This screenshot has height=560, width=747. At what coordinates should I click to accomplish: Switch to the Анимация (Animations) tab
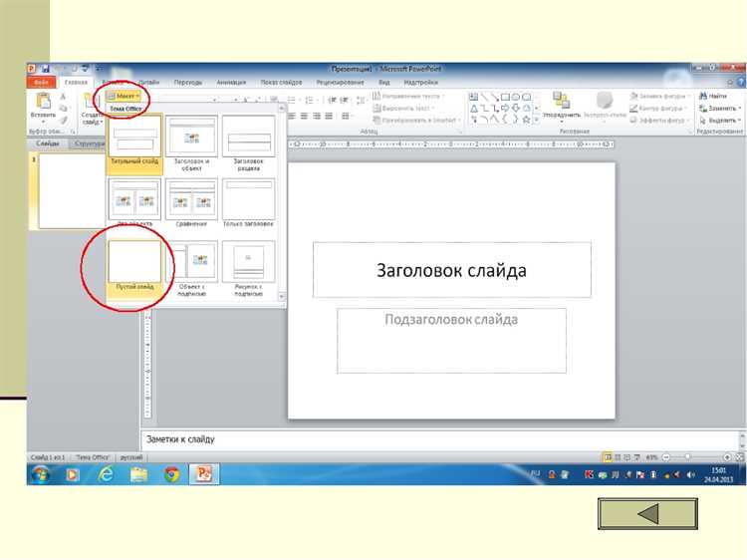(x=231, y=83)
